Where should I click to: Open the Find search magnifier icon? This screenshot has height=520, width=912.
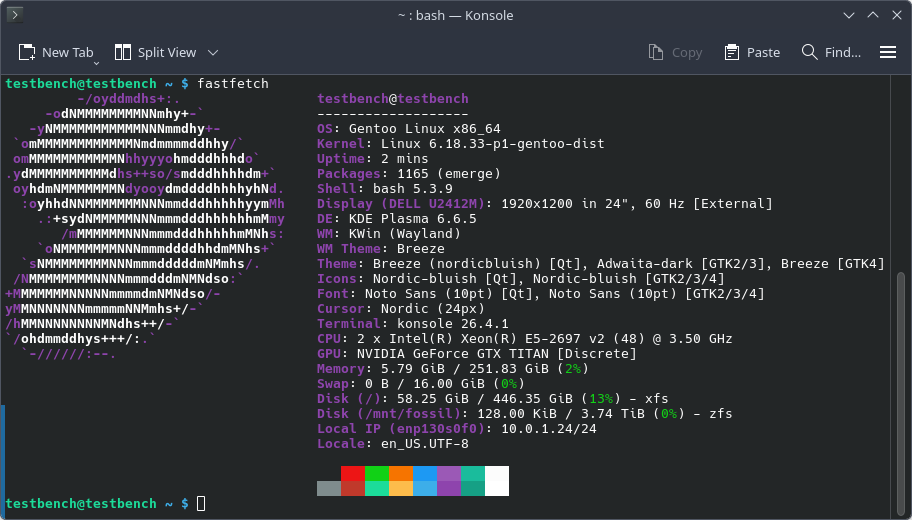(809, 52)
